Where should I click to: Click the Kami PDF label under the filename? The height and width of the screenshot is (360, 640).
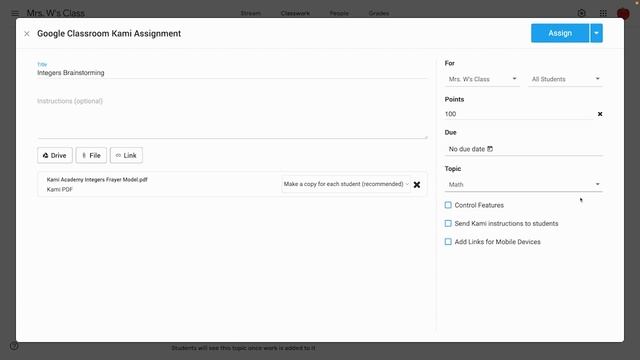tap(60, 189)
